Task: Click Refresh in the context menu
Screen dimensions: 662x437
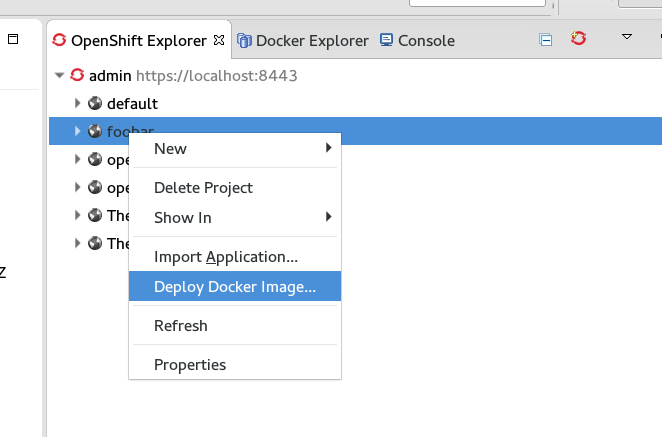Action: [x=181, y=326]
